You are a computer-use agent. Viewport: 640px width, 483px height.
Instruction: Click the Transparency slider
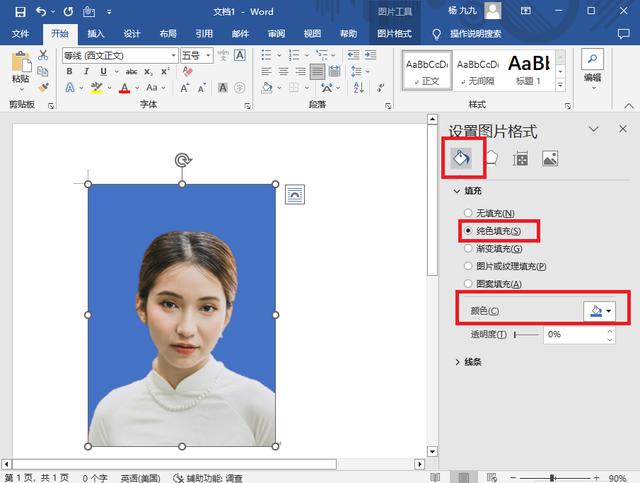click(x=527, y=335)
